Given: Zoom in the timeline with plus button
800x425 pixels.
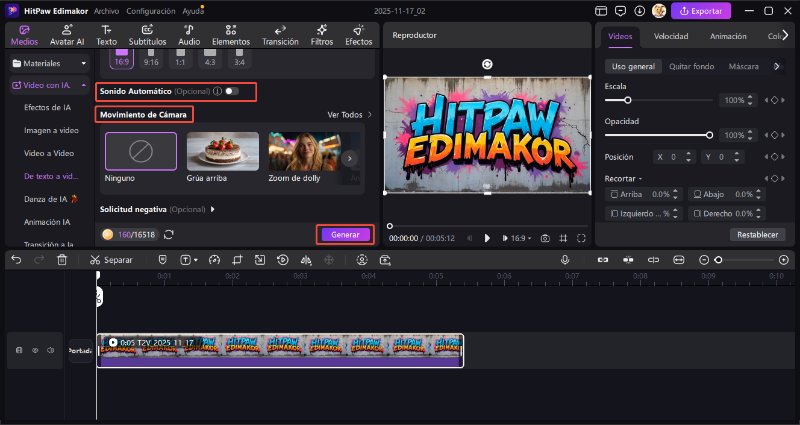Looking at the screenshot, I should point(784,260).
